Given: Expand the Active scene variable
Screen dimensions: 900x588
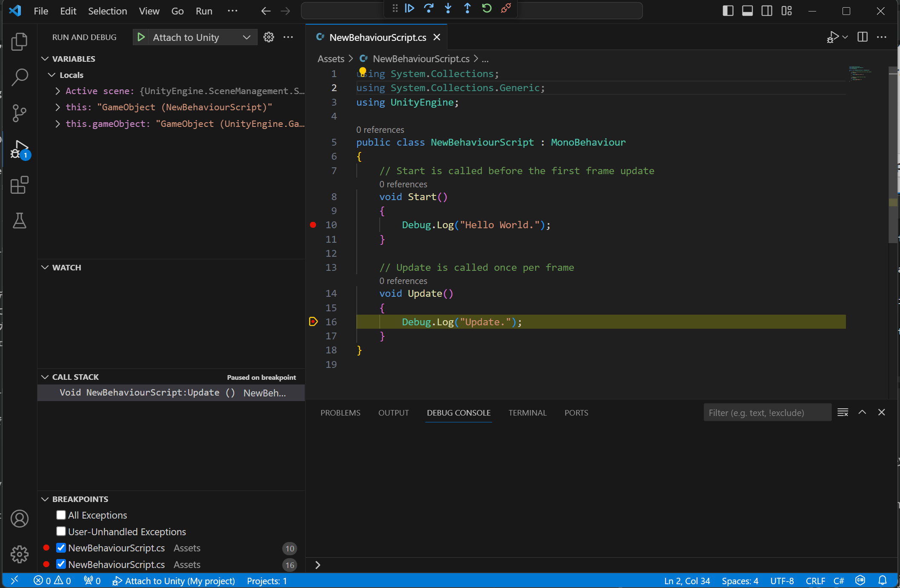Looking at the screenshot, I should click(57, 91).
